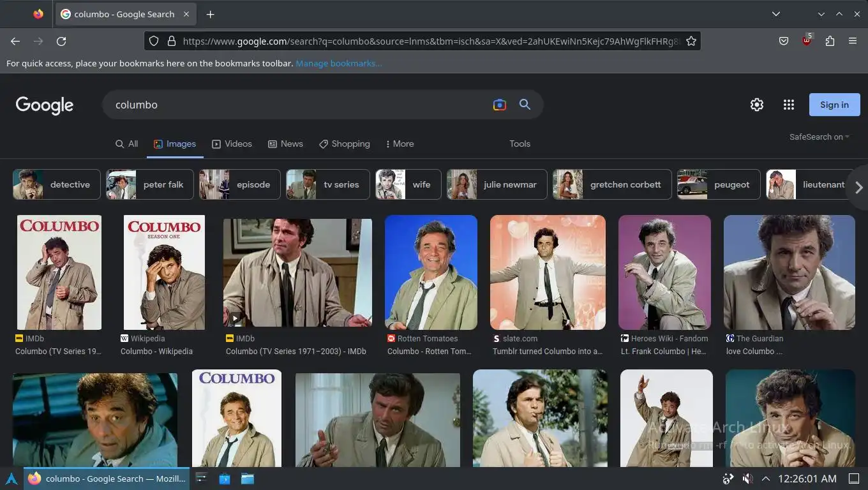Show more suggestion chips with right arrow
This screenshot has width=868, height=490.
858,187
